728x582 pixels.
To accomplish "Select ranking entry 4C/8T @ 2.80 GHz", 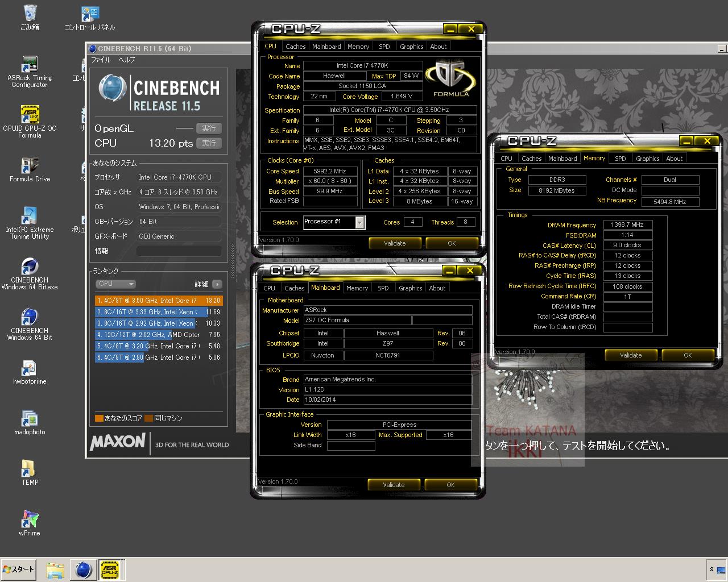I will [159, 357].
